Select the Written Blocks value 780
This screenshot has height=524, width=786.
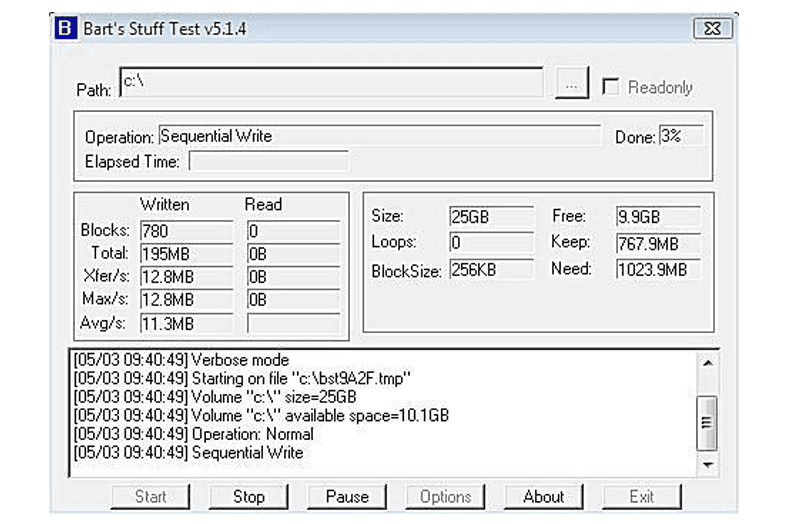point(186,231)
